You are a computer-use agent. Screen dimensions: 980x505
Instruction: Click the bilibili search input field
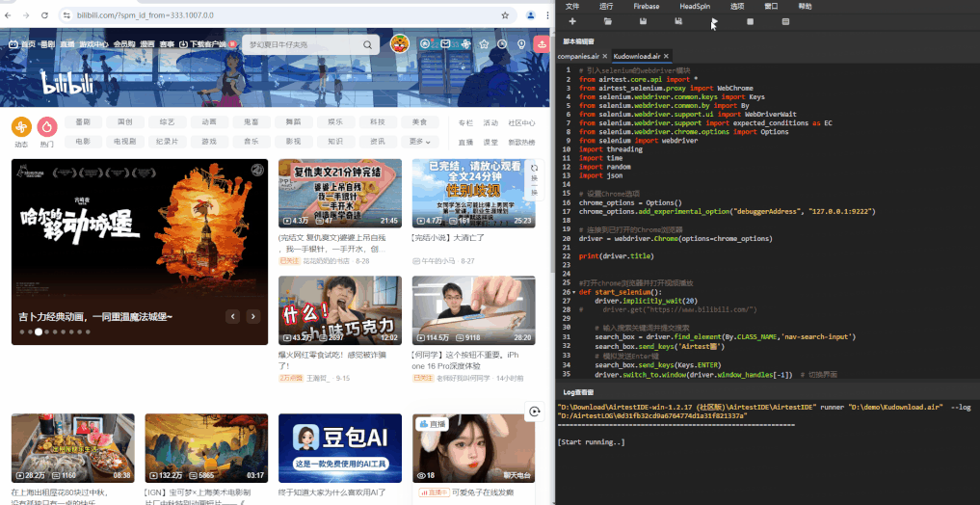[304, 45]
